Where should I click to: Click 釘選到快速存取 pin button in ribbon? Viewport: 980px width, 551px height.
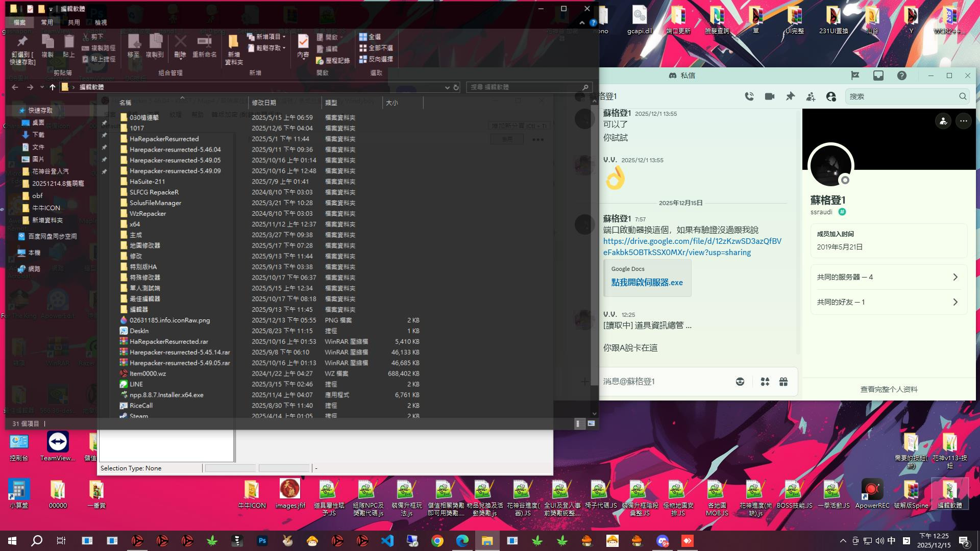pos(22,49)
